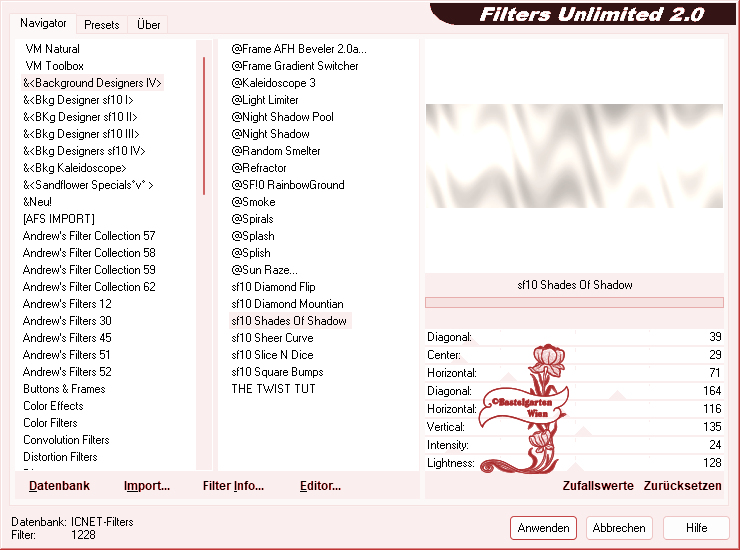Choose @Sun Raze... filter
The width and height of the screenshot is (740, 550).
264,270
